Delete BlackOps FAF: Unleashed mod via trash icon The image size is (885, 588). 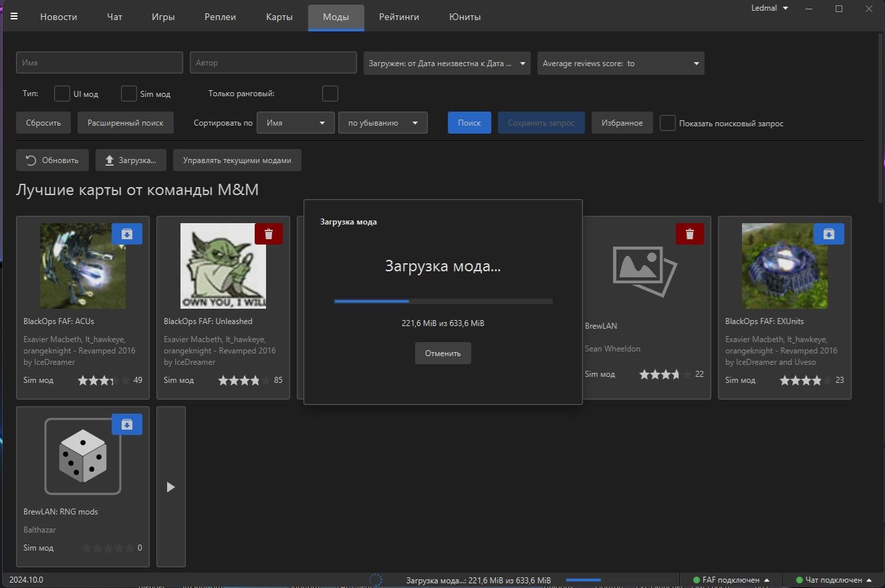coord(268,234)
